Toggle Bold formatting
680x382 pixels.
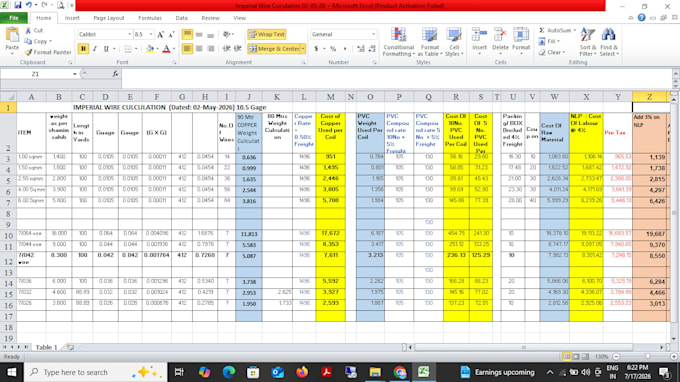coord(83,49)
